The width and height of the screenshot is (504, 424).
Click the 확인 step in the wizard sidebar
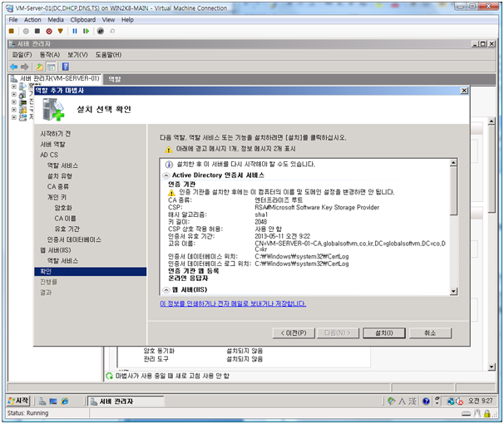tap(90, 272)
